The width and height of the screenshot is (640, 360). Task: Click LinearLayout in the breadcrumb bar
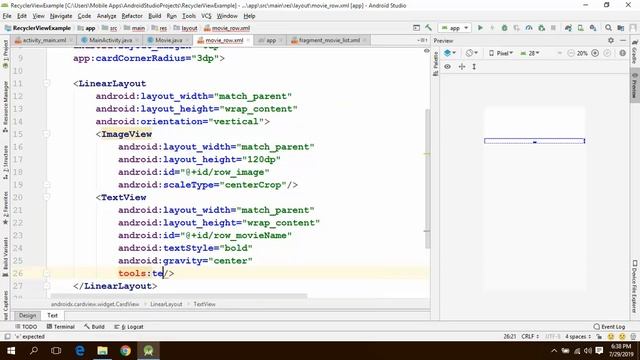coord(166,304)
